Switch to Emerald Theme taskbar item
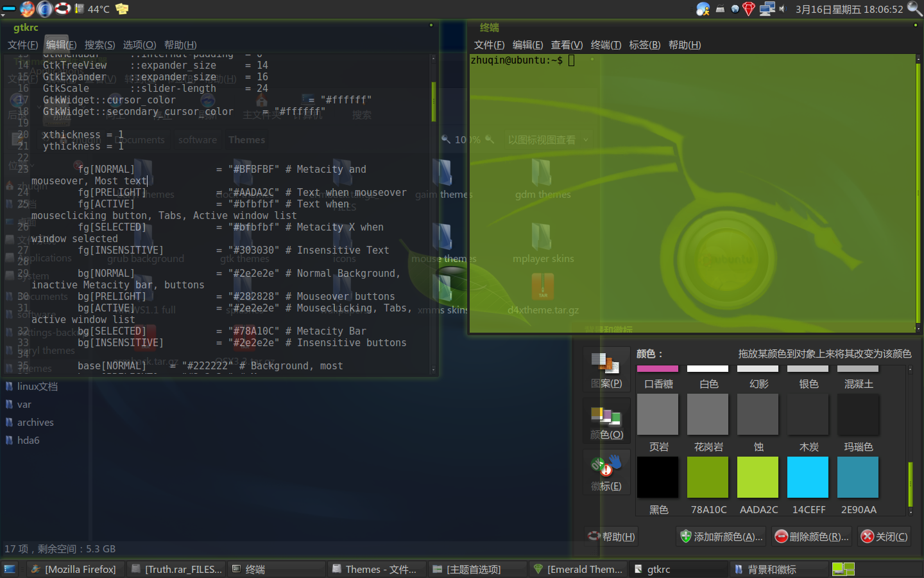This screenshot has width=924, height=578. pyautogui.click(x=578, y=569)
